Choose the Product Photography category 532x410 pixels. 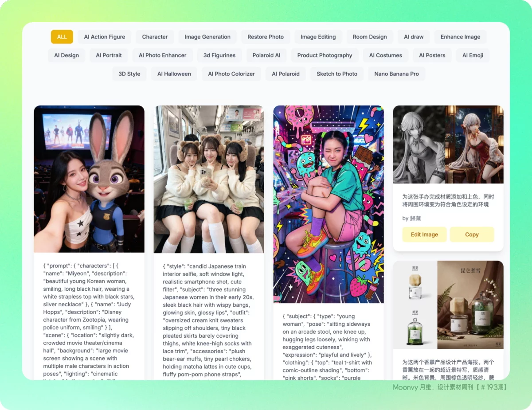(x=325, y=55)
